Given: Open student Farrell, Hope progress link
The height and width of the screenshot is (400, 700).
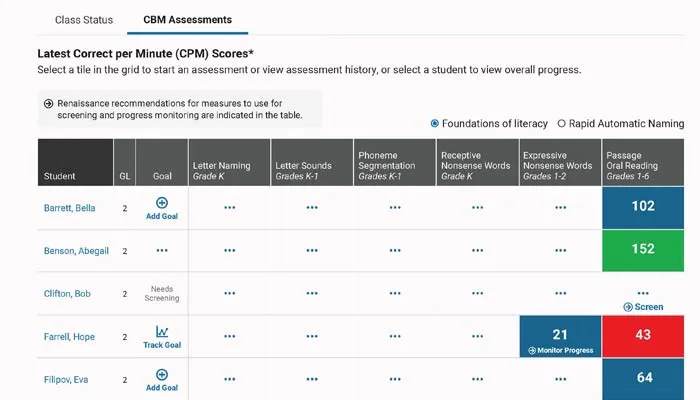Looking at the screenshot, I should 69,337.
